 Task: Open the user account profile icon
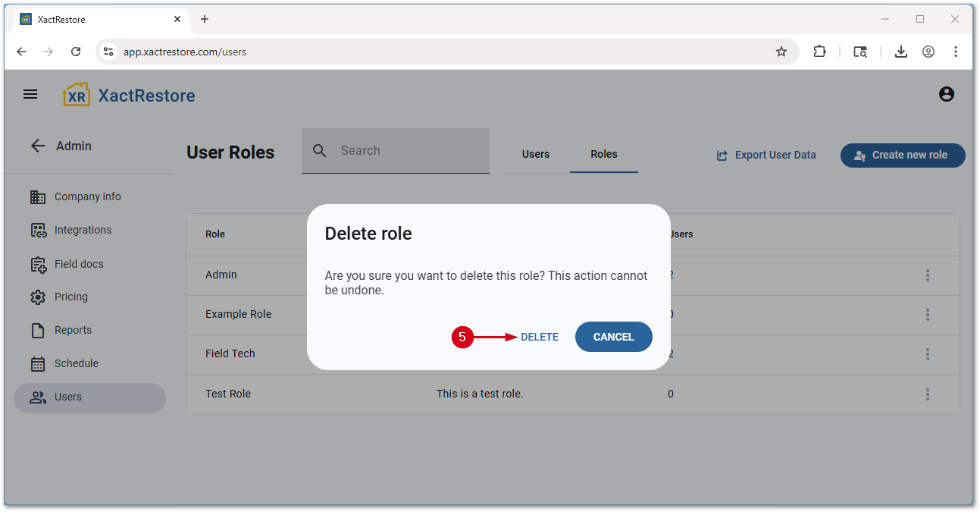[x=946, y=95]
